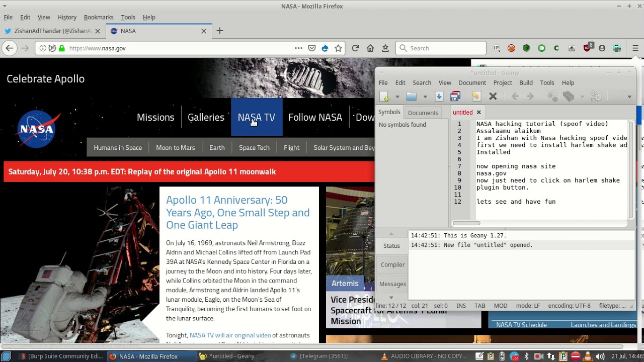The image size is (644, 362).
Task: Open a file with Geany folder icon
Action: pos(412,97)
